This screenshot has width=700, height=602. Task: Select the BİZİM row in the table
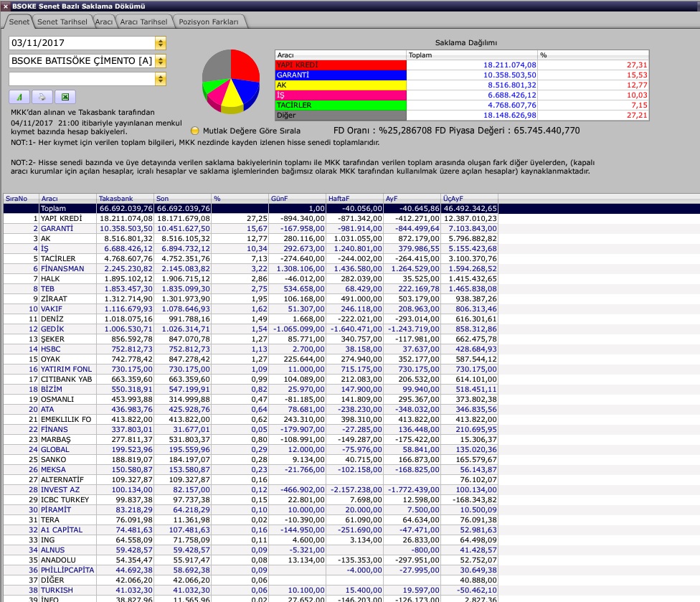click(x=250, y=390)
